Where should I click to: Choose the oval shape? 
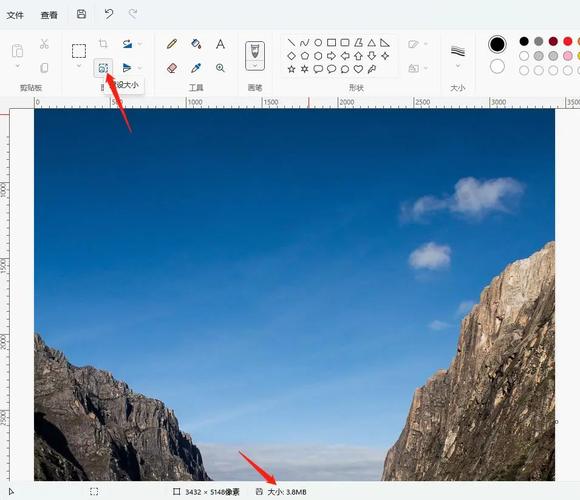tap(318, 43)
